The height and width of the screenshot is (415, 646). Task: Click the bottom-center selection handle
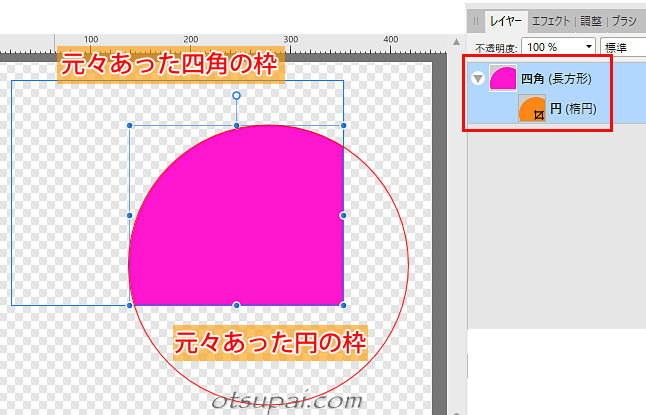237,304
